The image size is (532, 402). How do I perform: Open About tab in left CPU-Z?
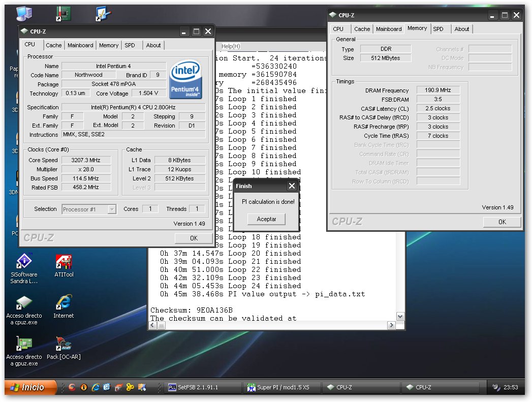[153, 45]
